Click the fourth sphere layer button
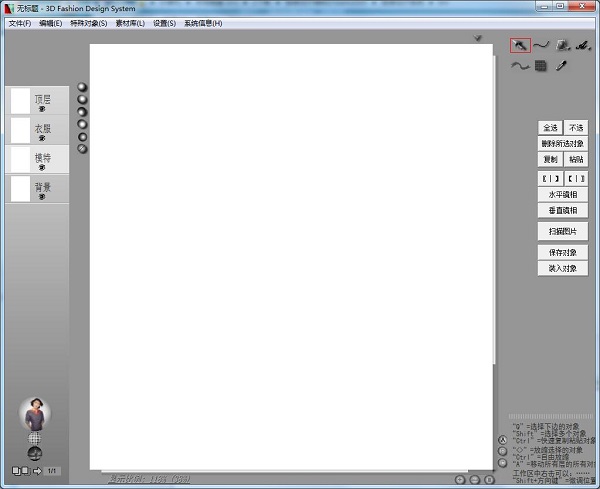This screenshot has width=600, height=489. click(x=82, y=124)
